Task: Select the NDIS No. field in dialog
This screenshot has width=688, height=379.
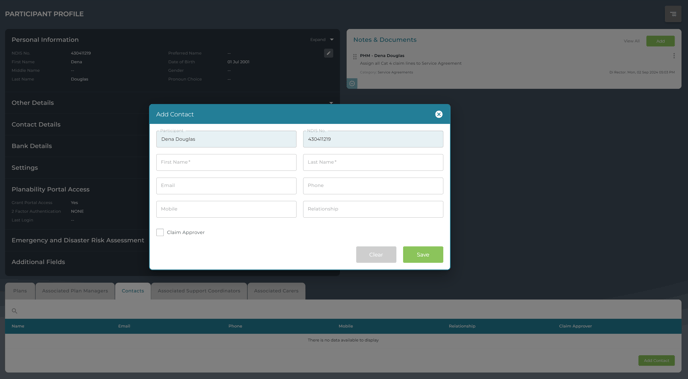Action: pos(373,139)
